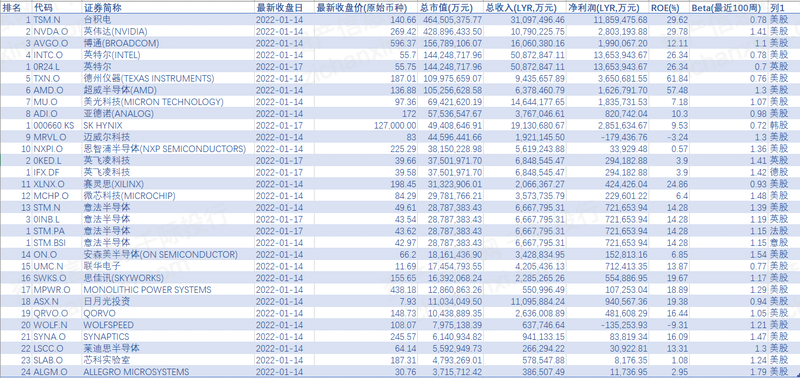Select the 英伟达(NVIDIA) name cell
The height and width of the screenshot is (378, 800).
pos(109,32)
